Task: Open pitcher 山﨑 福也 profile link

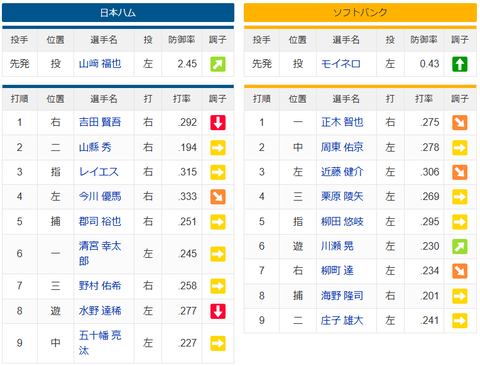Action: [x=100, y=64]
